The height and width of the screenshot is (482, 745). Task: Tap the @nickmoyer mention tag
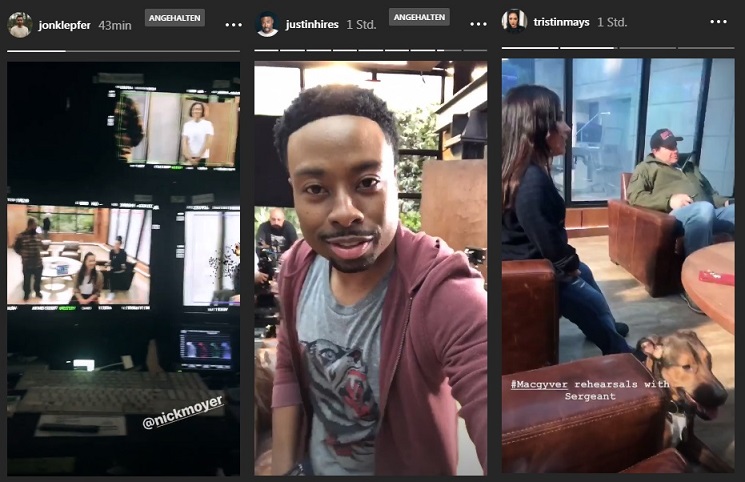coord(182,412)
